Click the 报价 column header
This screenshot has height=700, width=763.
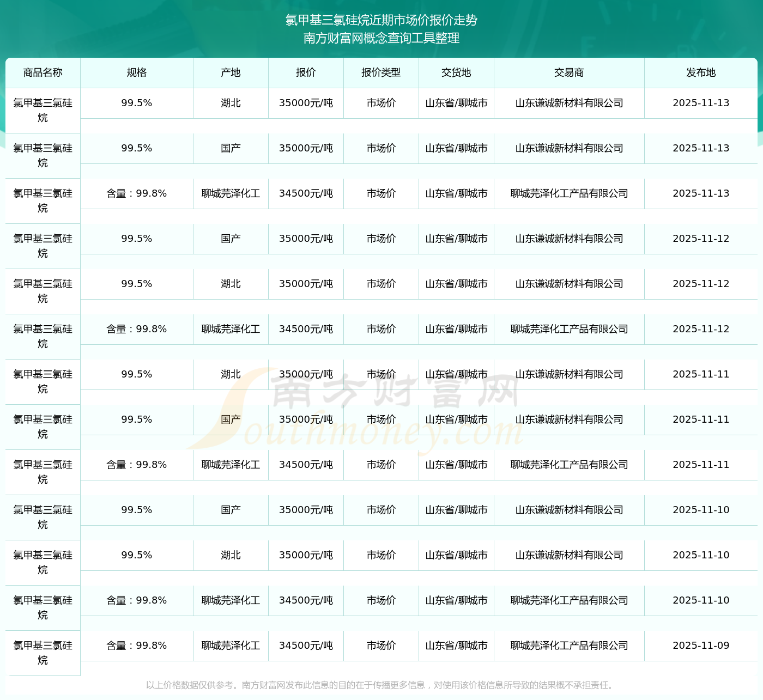[x=306, y=72]
